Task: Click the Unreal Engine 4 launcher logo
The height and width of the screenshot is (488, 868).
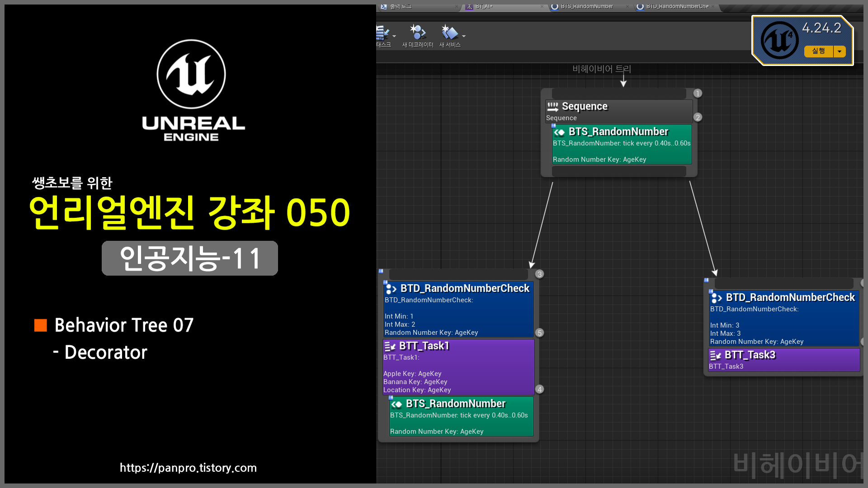Action: click(x=779, y=40)
